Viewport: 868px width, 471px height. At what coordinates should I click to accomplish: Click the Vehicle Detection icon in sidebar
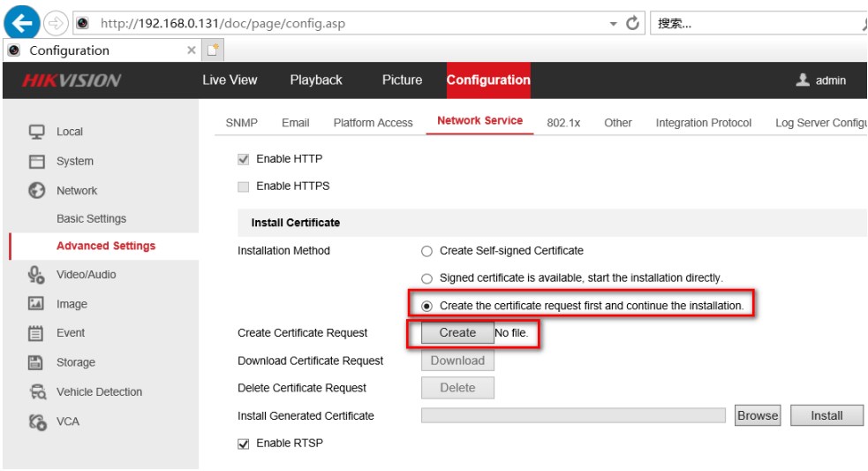[x=37, y=392]
